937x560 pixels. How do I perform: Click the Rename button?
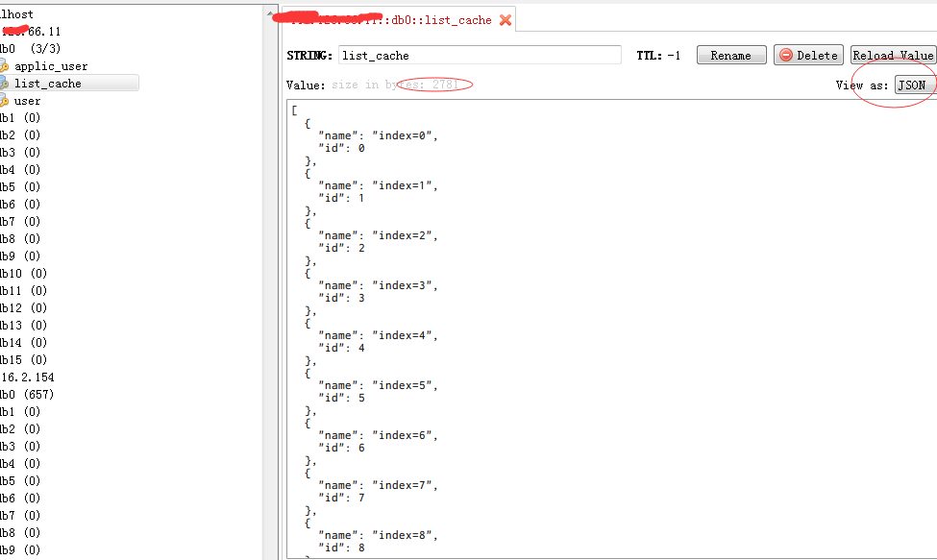(x=731, y=55)
